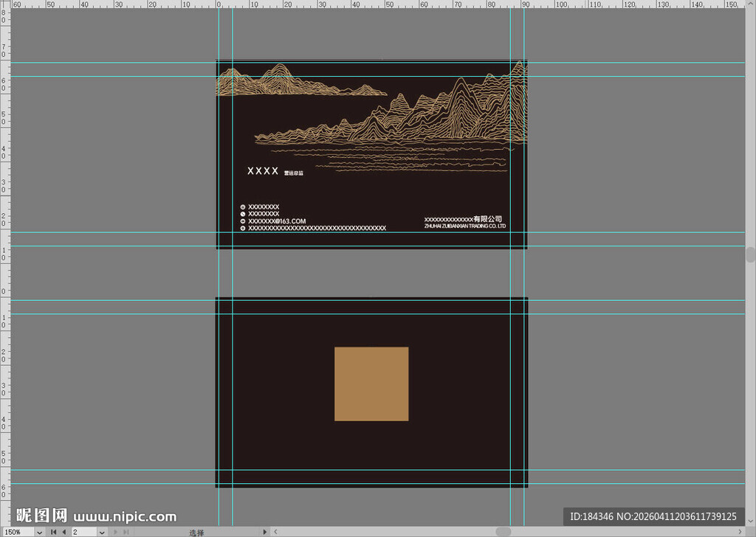Select the XXXX name text on the card
Screen dimensions: 756x537
(x=263, y=171)
